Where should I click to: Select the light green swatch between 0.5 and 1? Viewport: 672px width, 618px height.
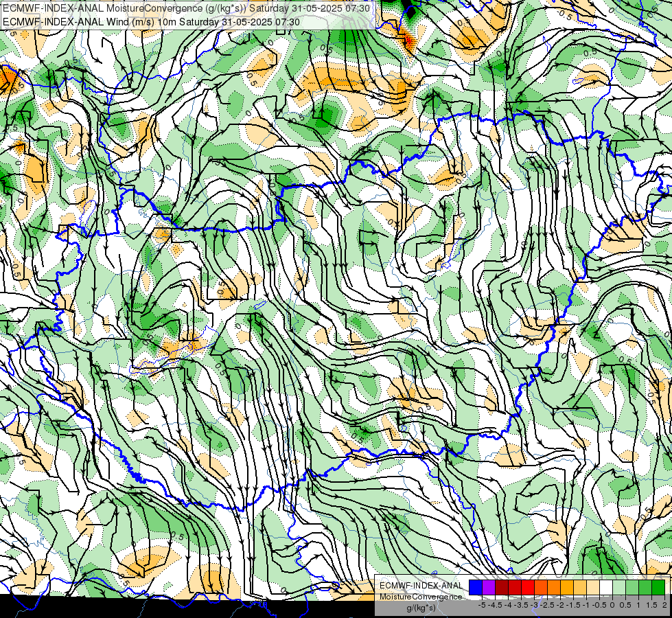[x=632, y=587]
